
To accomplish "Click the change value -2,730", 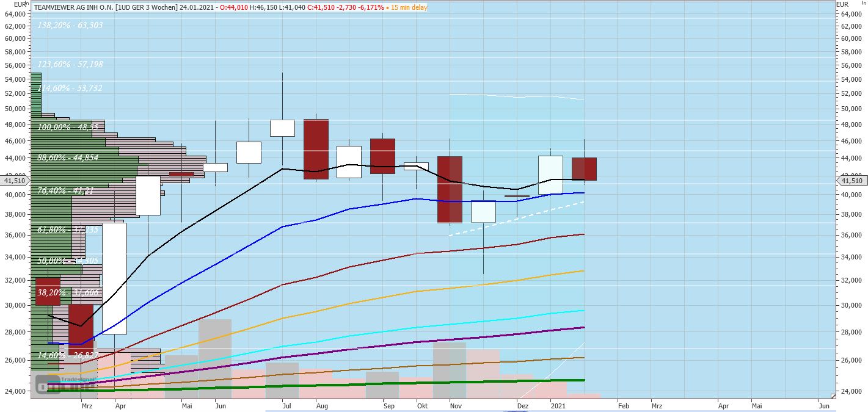I will [x=346, y=7].
